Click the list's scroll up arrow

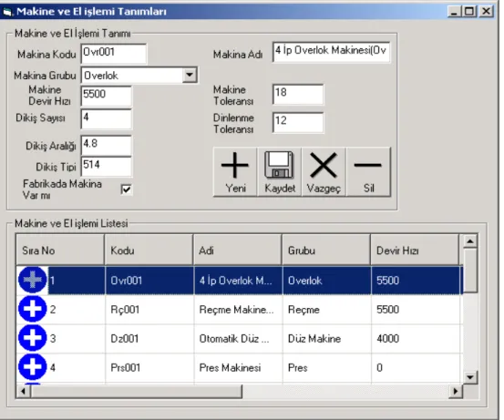click(470, 241)
